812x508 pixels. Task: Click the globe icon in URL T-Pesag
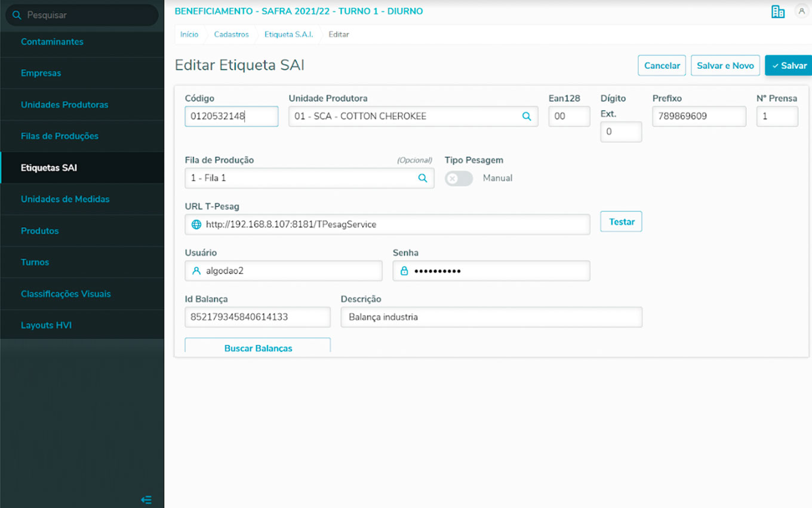[196, 225]
